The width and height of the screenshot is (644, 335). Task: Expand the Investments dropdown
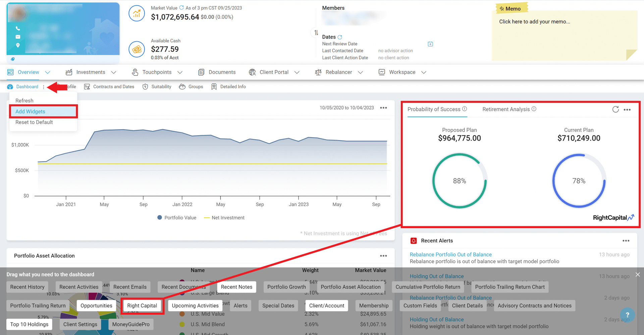(114, 73)
